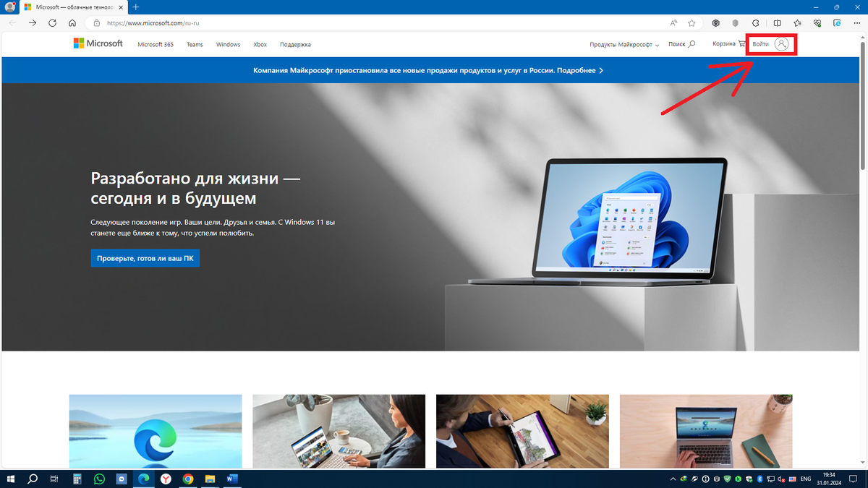Click the Microsoft logo
This screenshot has width=868, height=488.
[x=98, y=43]
